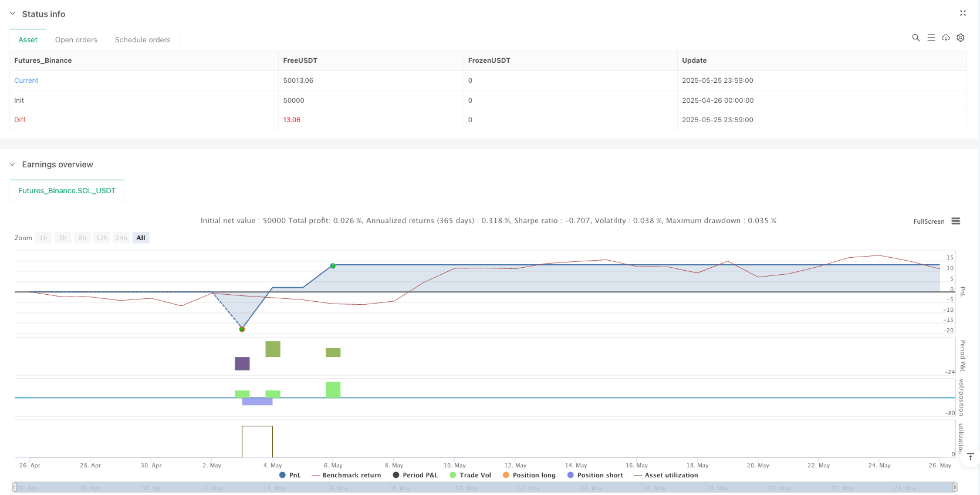The width and height of the screenshot is (980, 495).
Task: Select the Futures_Binance.SOL_USDT tab
Action: click(x=67, y=191)
